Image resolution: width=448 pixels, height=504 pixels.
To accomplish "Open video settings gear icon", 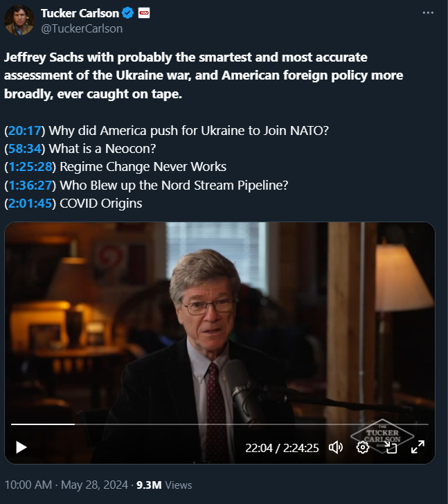I will [363, 447].
